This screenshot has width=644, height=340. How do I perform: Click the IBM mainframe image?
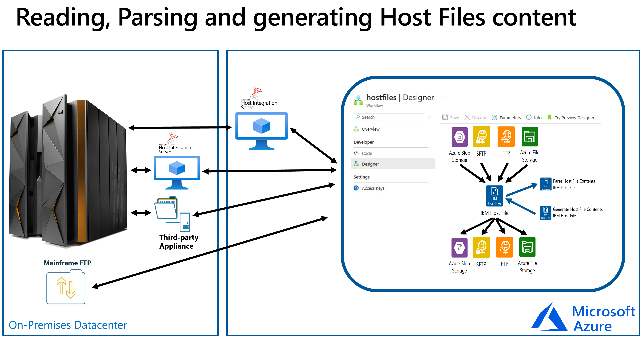68,171
